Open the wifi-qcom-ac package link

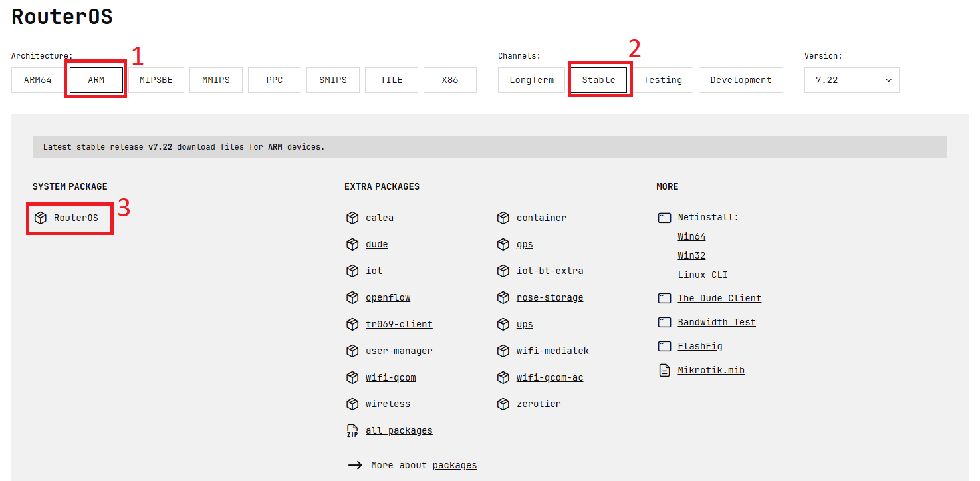pos(549,378)
